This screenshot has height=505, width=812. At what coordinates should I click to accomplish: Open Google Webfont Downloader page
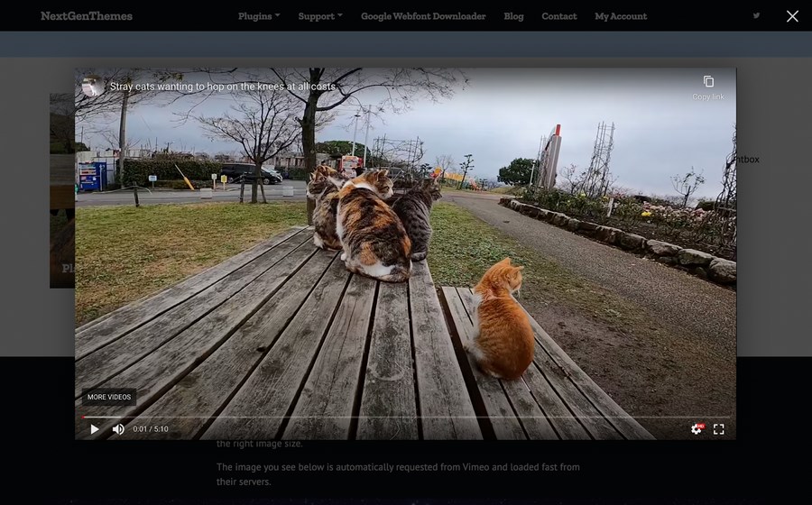pos(423,16)
